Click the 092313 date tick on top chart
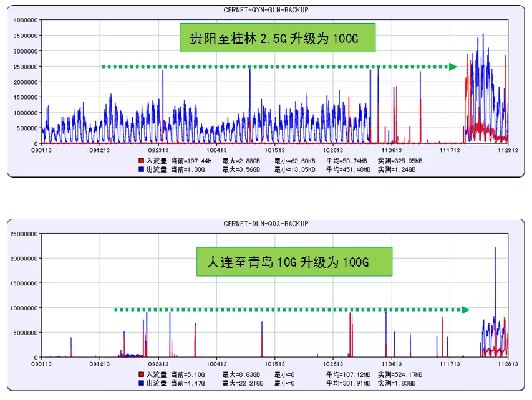The width and height of the screenshot is (532, 400). point(158,150)
